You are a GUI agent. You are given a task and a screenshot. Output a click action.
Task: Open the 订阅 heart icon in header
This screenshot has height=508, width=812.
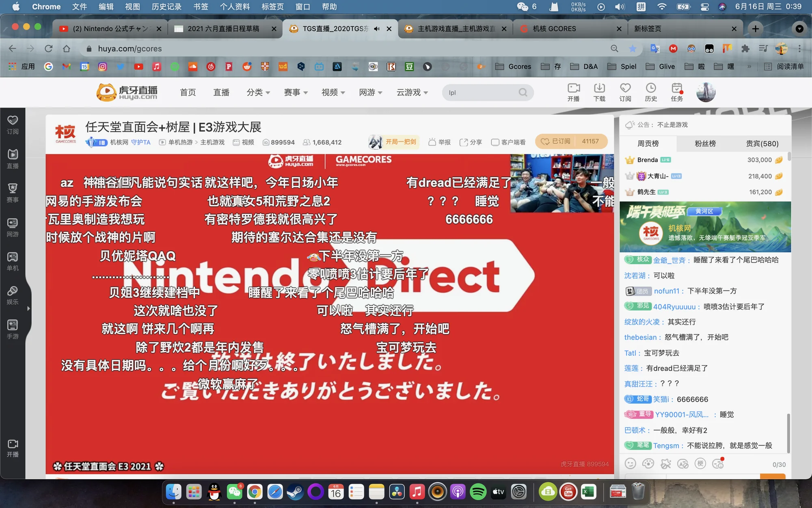(x=625, y=92)
